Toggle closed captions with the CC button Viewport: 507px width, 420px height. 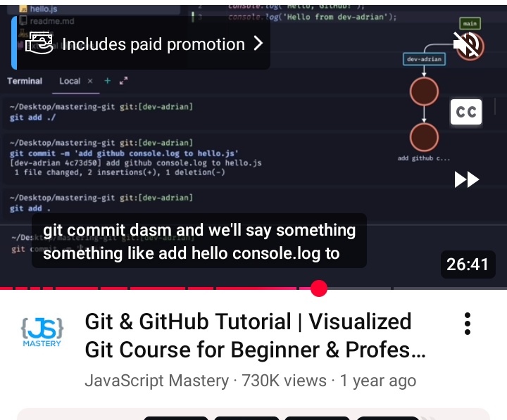point(466,112)
